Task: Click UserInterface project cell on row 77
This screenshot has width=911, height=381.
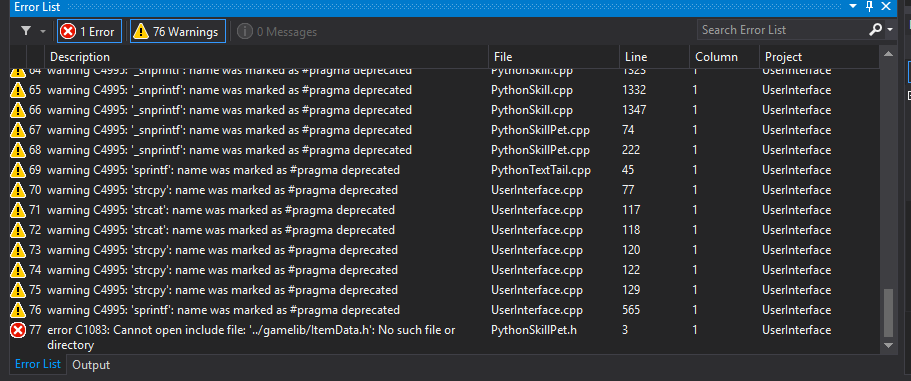Action: 797,330
